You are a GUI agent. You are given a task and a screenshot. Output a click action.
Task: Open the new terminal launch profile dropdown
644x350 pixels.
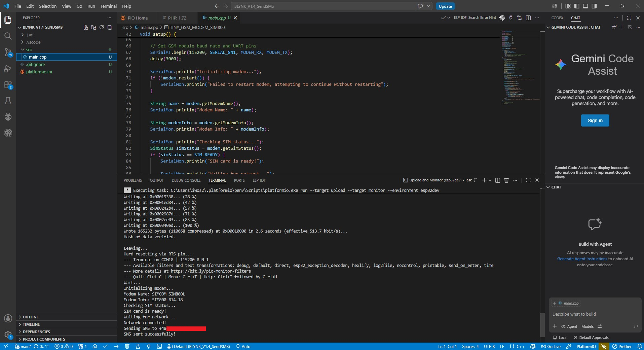pos(490,180)
